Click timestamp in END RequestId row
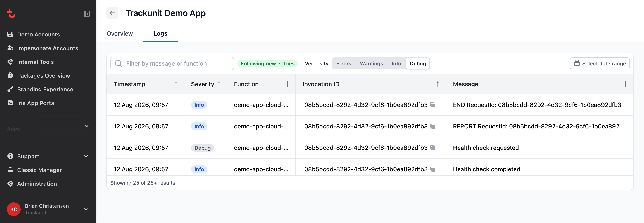The image size is (644, 223). click(141, 105)
